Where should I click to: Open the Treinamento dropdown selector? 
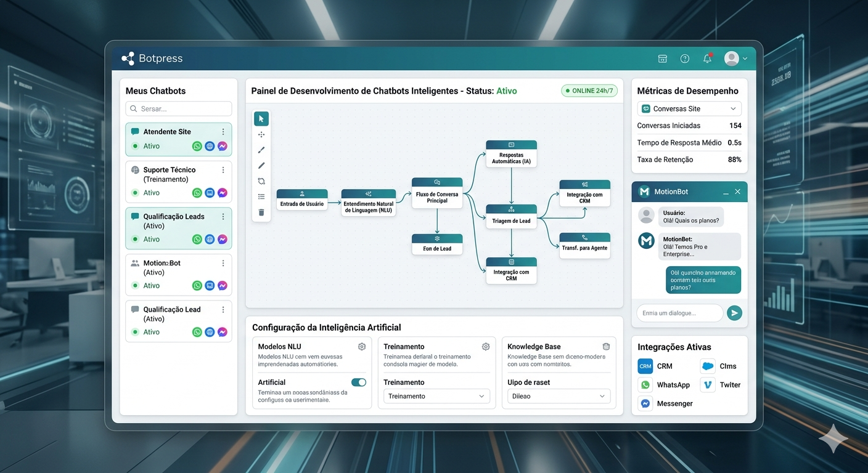[x=436, y=396]
